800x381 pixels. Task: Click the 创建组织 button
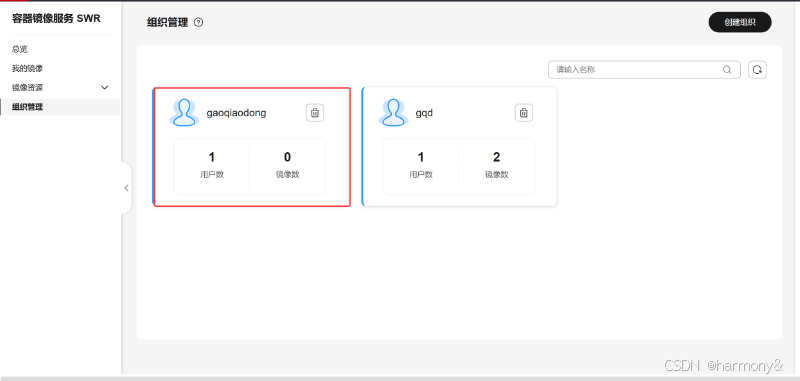tap(740, 22)
